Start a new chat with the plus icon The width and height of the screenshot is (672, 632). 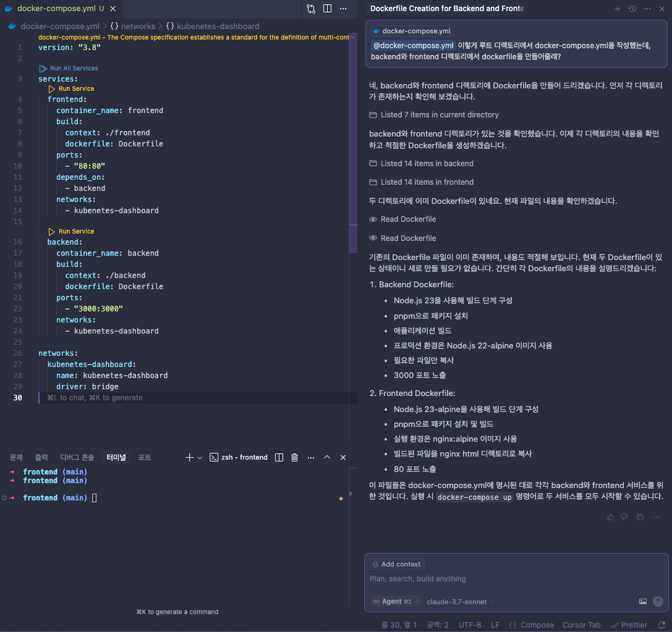[618, 9]
